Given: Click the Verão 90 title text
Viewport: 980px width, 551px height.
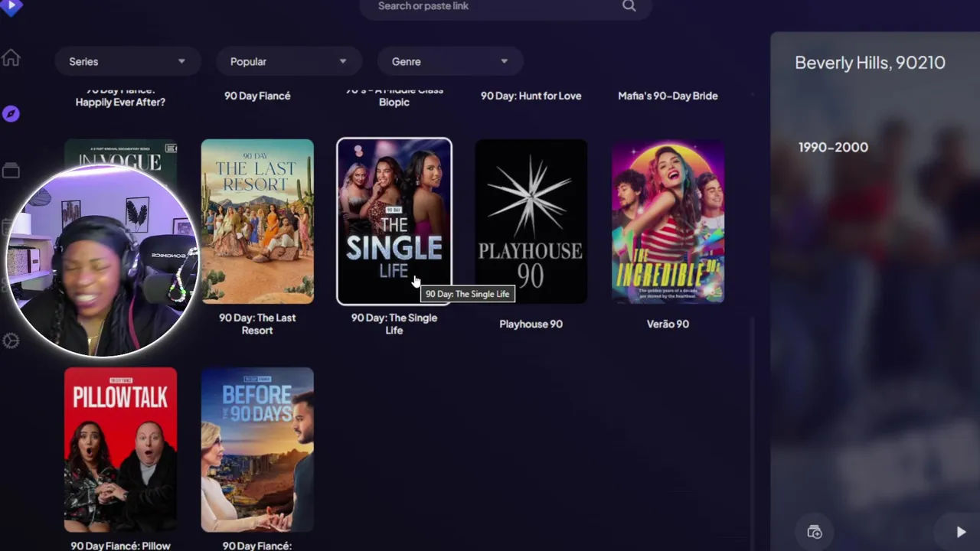Looking at the screenshot, I should (668, 324).
